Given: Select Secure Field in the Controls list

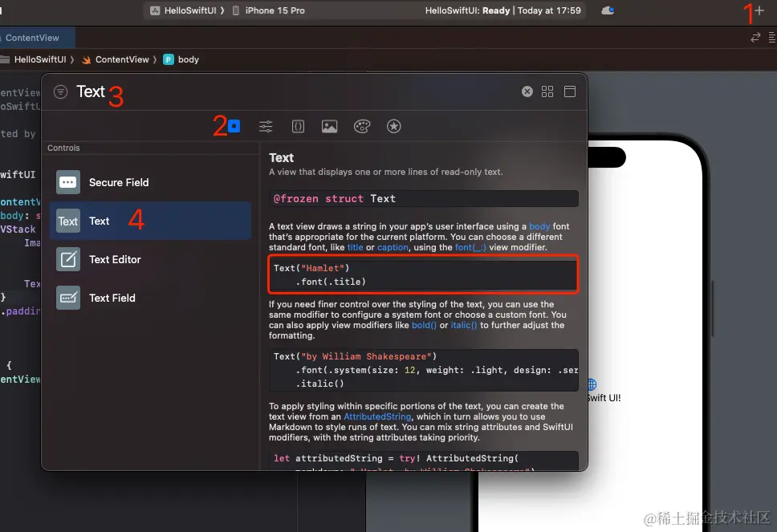Looking at the screenshot, I should point(150,182).
